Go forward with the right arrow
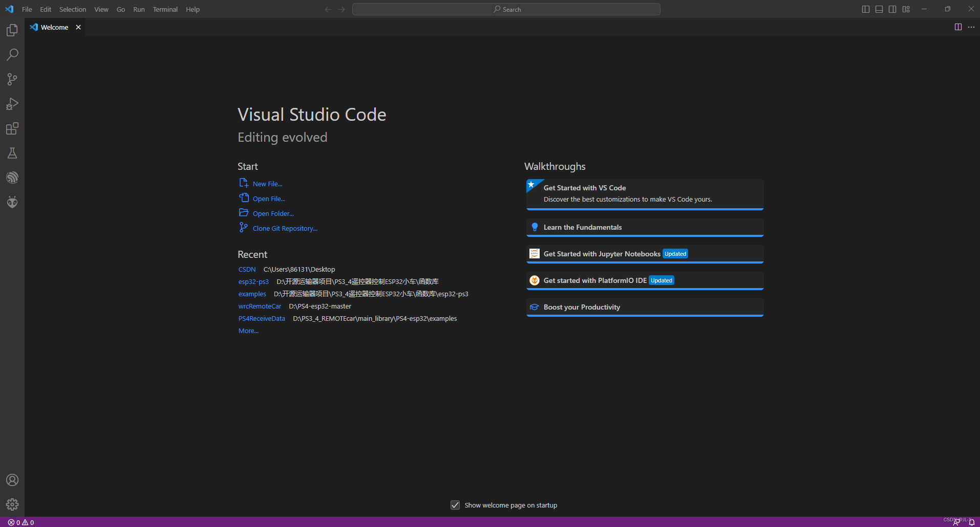Image resolution: width=980 pixels, height=527 pixels. point(342,9)
